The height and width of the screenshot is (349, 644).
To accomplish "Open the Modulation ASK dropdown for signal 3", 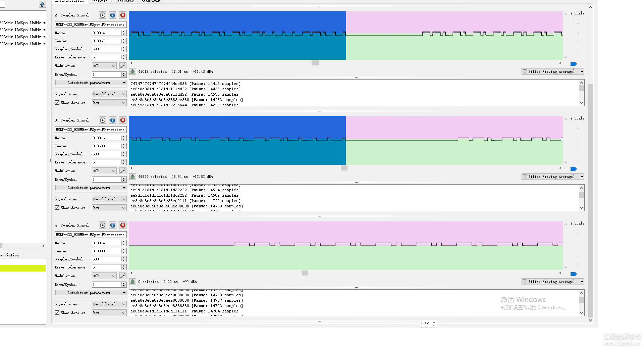I will pyautogui.click(x=104, y=171).
